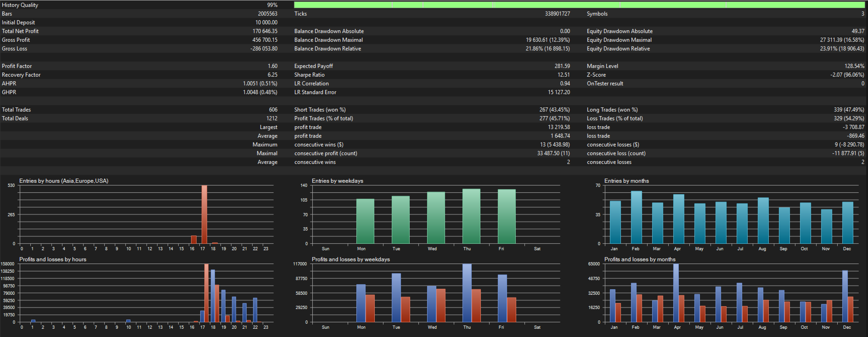Select the Profit Factor row label
Screen dimensions: 868x337
(x=17, y=66)
